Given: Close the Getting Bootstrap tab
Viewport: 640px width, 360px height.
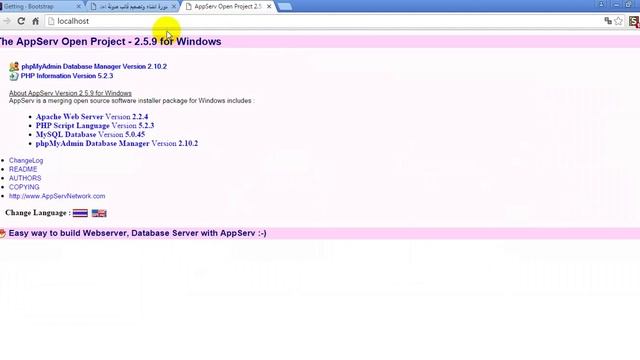Looking at the screenshot, I should pos(79,7).
